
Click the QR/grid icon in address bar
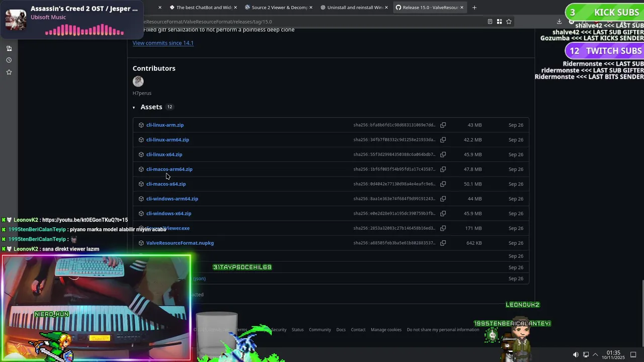click(x=499, y=22)
